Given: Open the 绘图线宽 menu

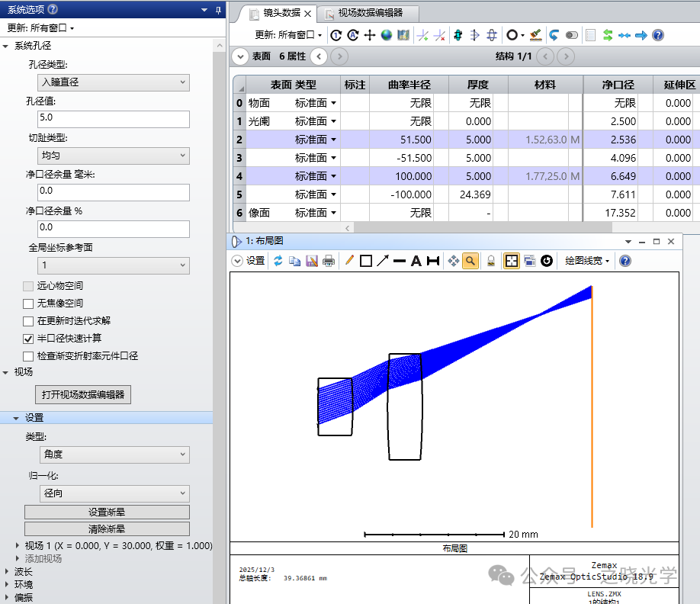Looking at the screenshot, I should point(586,261).
